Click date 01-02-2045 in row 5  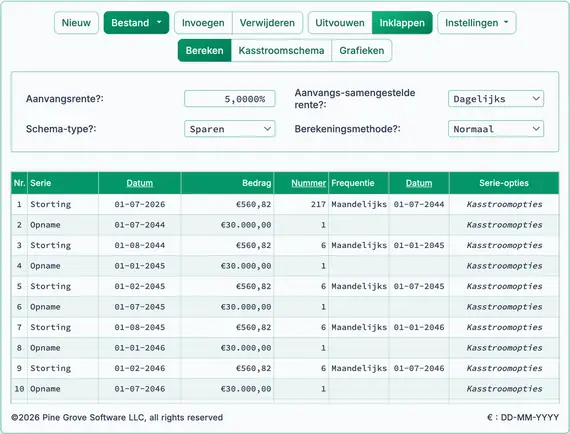click(x=140, y=286)
